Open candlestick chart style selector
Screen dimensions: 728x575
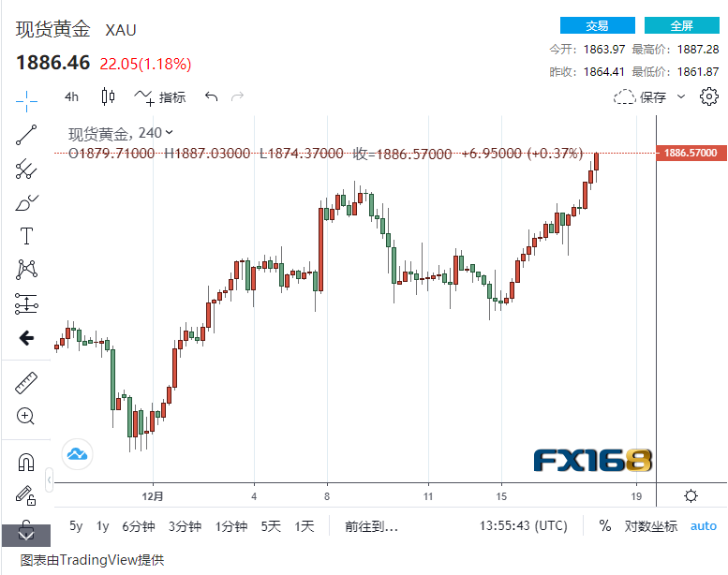pos(108,96)
